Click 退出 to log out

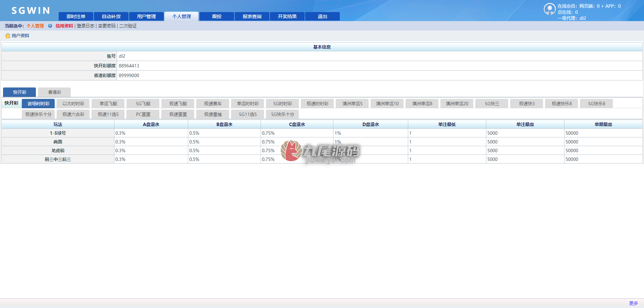322,16
